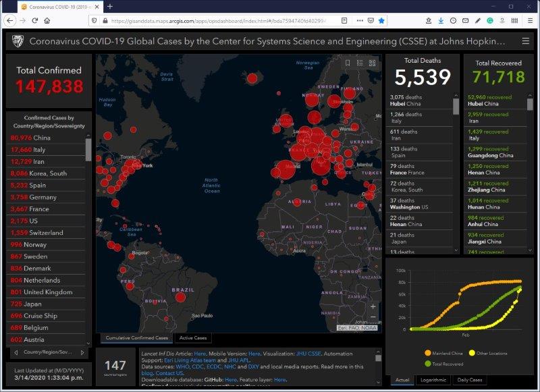
Task: Toggle the blue bookmark star
Action: tap(381, 21)
